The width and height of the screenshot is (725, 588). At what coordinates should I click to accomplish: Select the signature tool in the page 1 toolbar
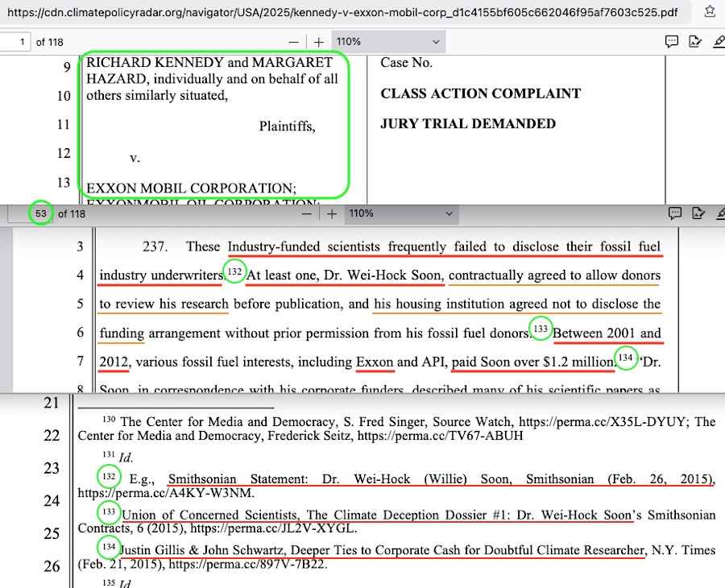695,42
